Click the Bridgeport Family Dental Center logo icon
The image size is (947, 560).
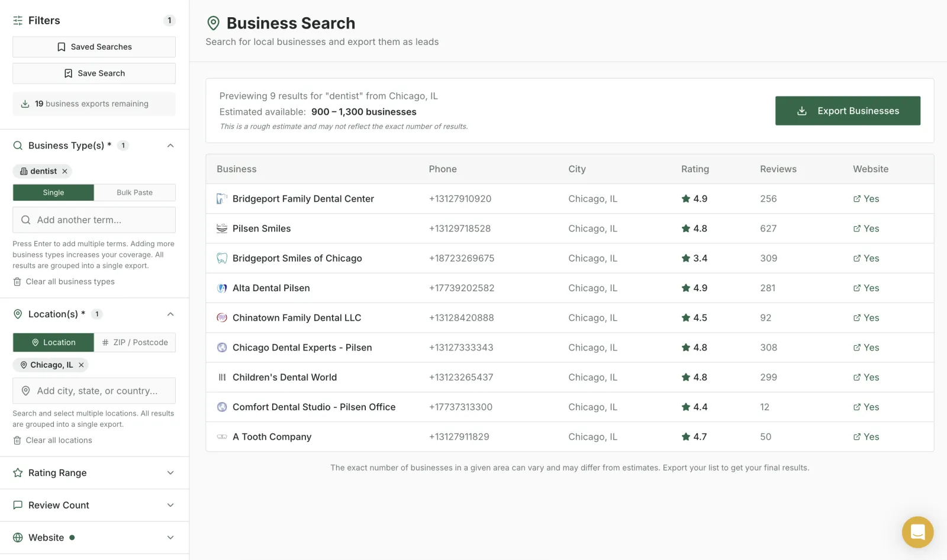pos(222,199)
